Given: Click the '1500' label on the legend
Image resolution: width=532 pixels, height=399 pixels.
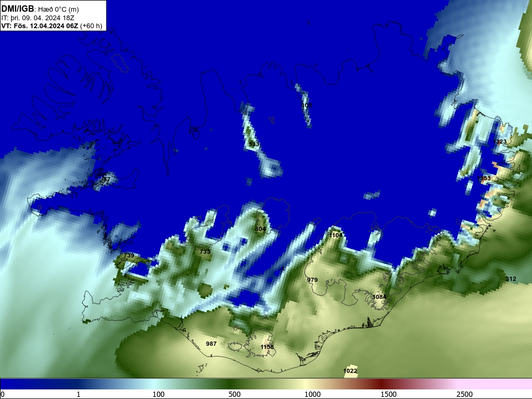Looking at the screenshot, I should pos(388,394).
